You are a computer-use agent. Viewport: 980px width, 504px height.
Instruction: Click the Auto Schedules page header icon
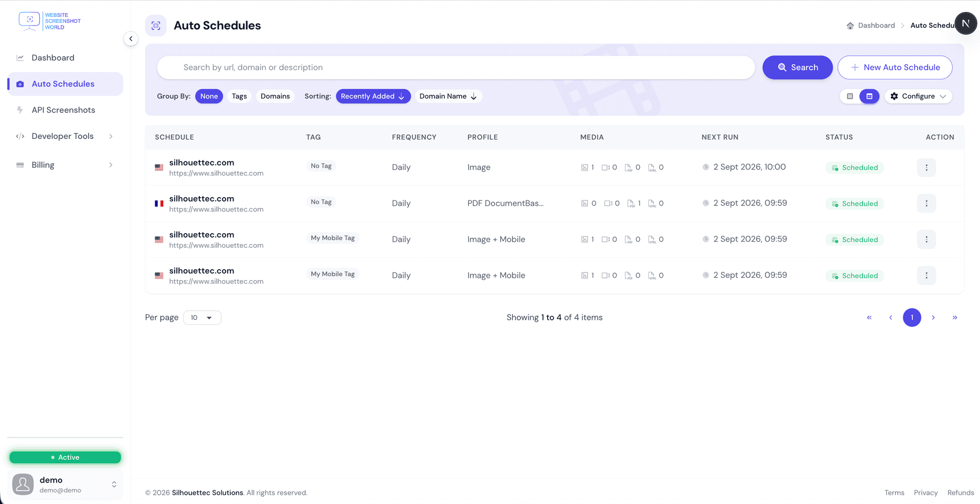[156, 26]
